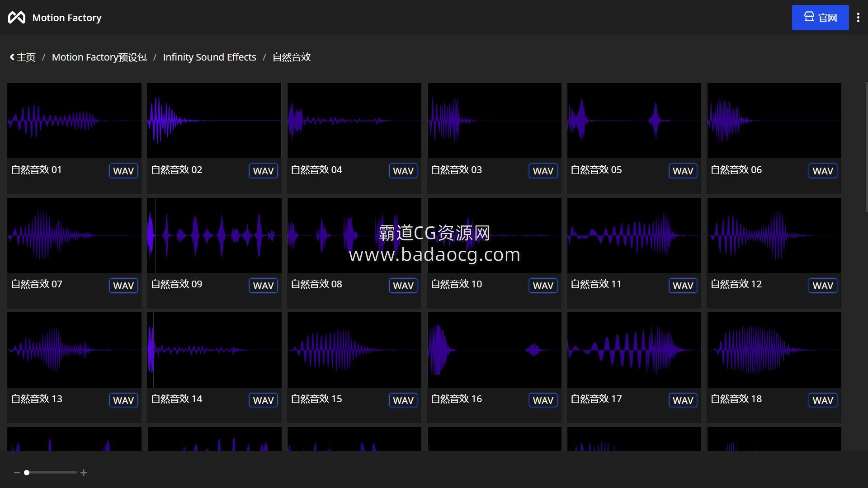
Task: Click WAV badge of 自然音效 08
Action: pos(403,286)
